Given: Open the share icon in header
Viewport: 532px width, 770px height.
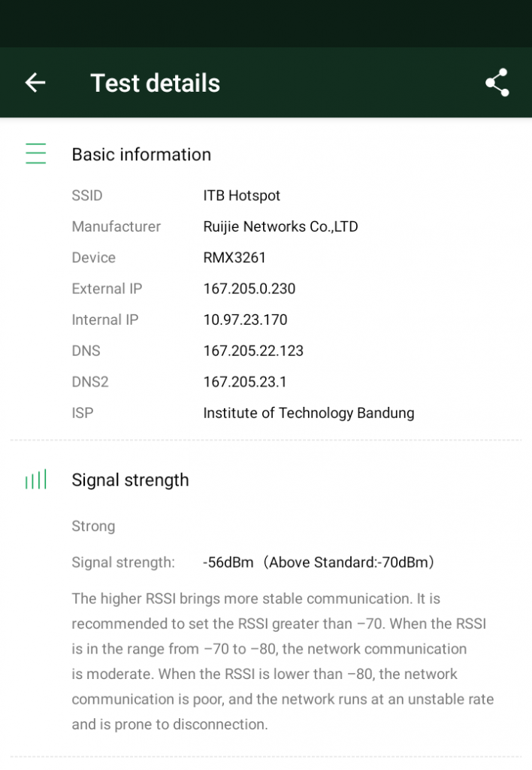Looking at the screenshot, I should pyautogui.click(x=497, y=83).
